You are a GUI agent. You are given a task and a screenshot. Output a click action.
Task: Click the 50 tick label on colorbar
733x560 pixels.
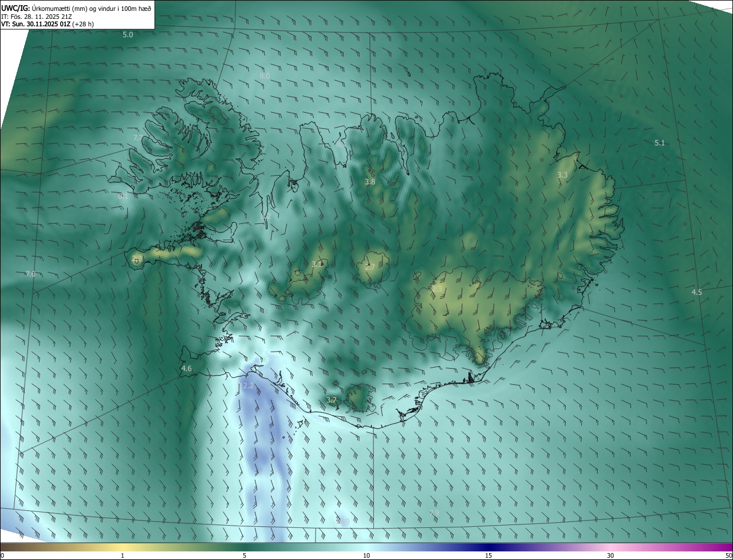point(728,555)
